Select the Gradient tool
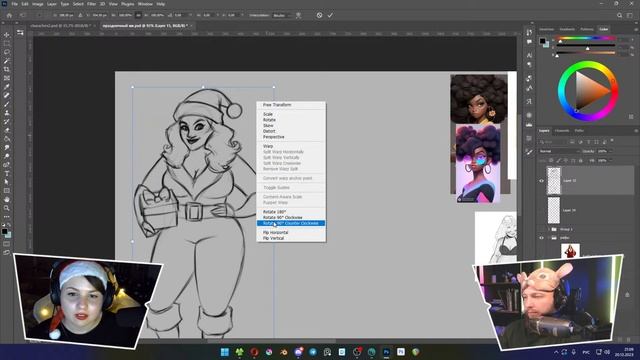Image resolution: width=640 pixels, height=360 pixels. (x=7, y=139)
